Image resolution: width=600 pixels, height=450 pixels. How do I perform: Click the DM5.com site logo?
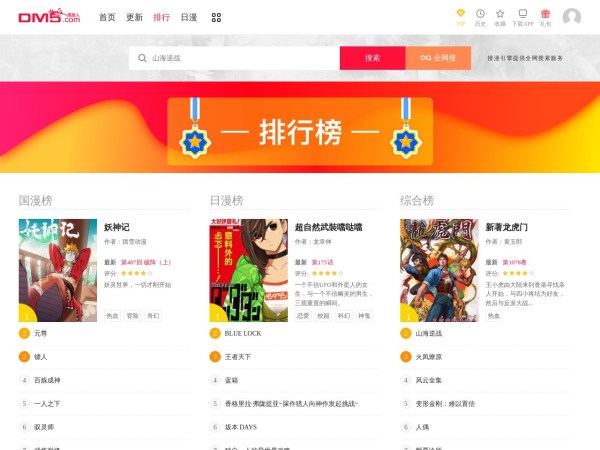(48, 17)
